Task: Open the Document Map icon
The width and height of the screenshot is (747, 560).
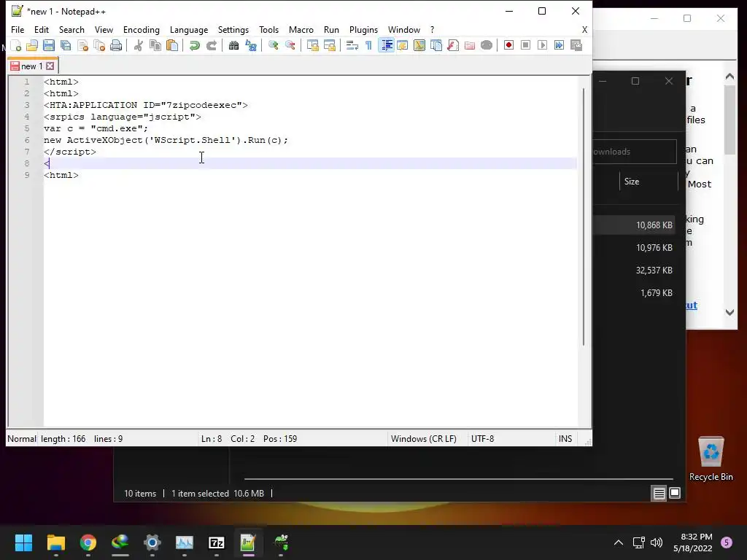Action: tap(419, 45)
